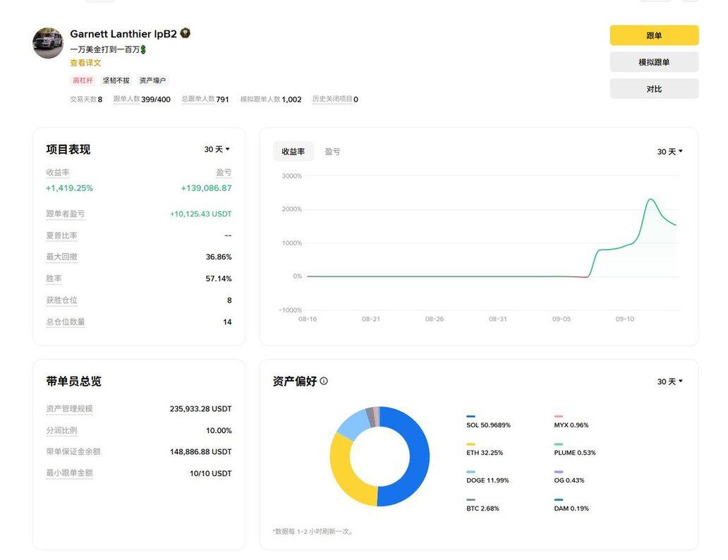
Task: Click the 最小跟单金额 label
Action: 69,473
